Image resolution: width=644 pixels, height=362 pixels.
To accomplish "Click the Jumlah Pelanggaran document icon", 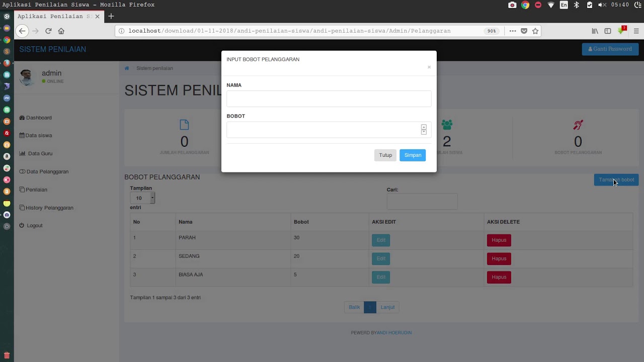I will (x=184, y=125).
